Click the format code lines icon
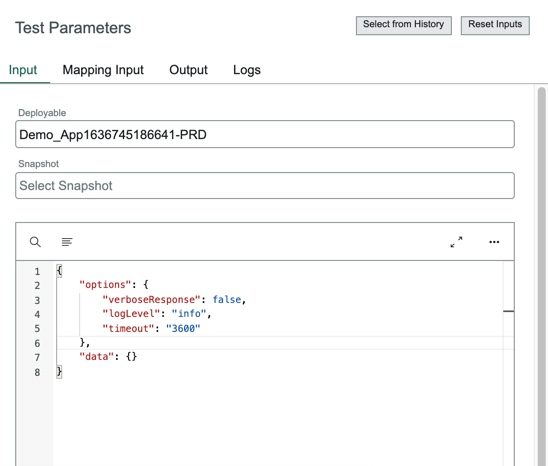 67,242
